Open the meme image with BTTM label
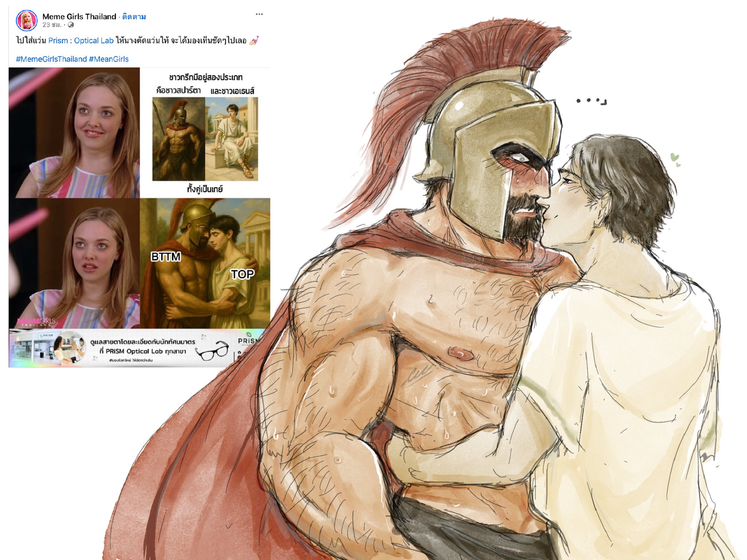Image resolution: width=747 pixels, height=560 pixels. (x=205, y=263)
